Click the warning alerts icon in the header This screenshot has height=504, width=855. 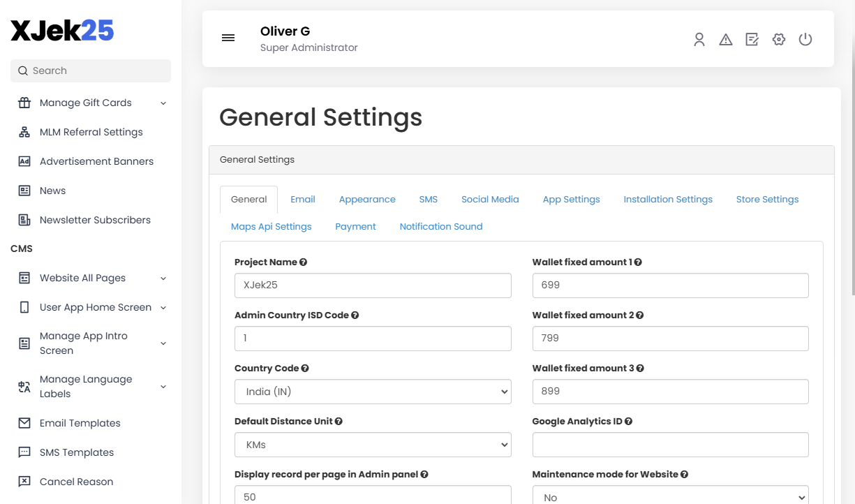[725, 39]
